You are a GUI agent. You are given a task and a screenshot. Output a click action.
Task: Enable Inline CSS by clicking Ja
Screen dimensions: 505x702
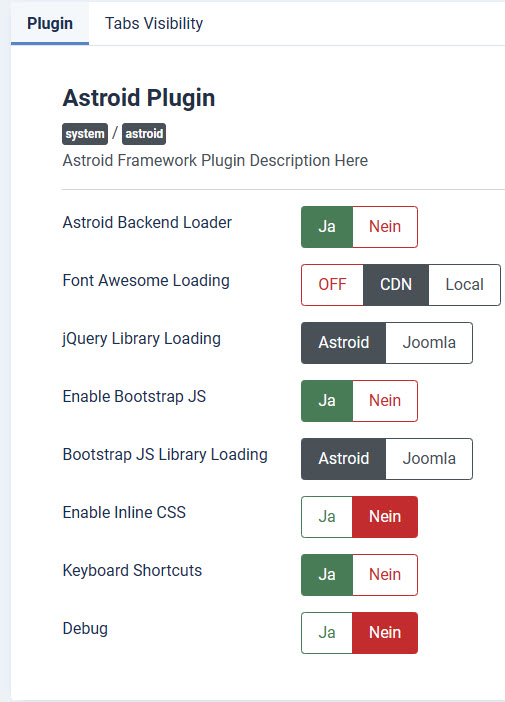click(327, 517)
